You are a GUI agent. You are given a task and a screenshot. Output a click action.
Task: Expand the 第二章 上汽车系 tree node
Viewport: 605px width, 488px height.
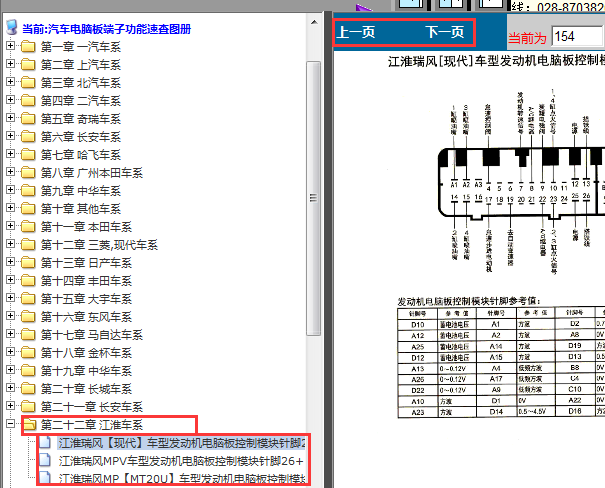point(11,65)
